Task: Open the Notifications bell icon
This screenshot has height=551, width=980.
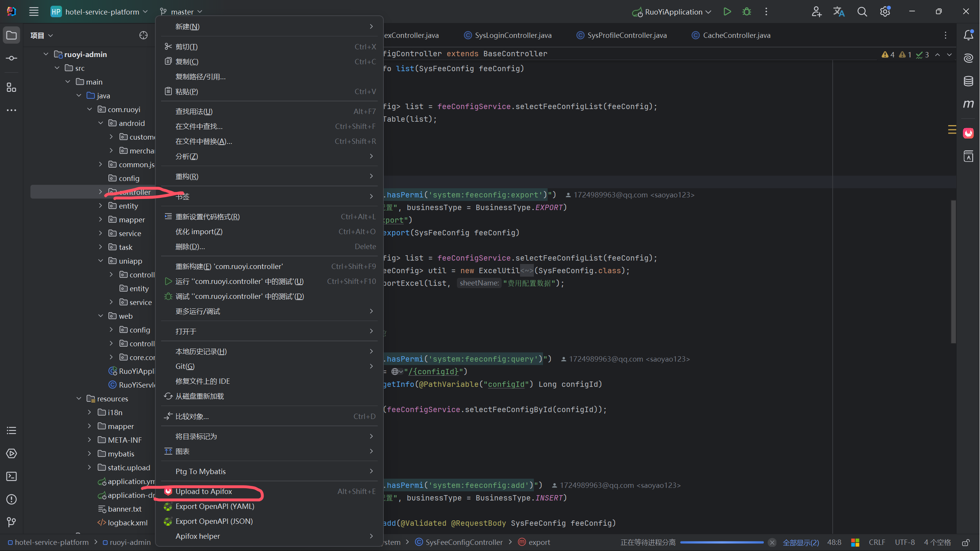Action: pos(968,35)
